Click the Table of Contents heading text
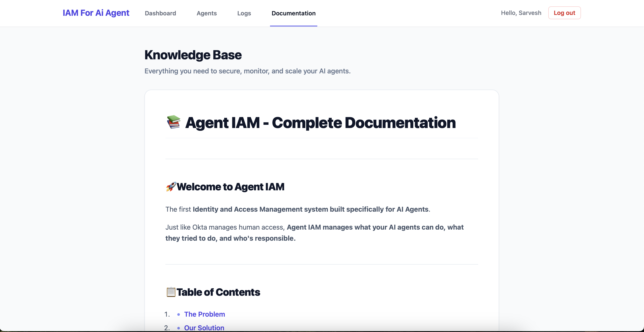Image resolution: width=644 pixels, height=332 pixels. point(218,292)
